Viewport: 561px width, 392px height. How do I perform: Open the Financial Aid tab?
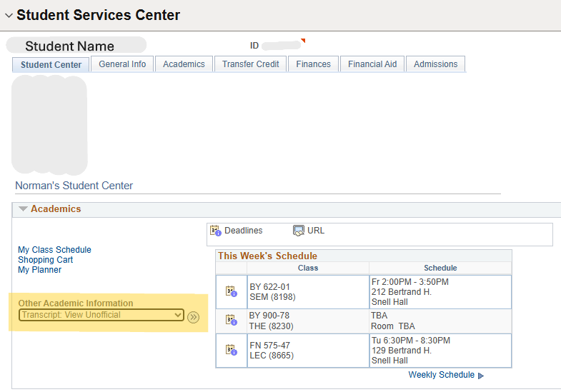click(x=372, y=64)
